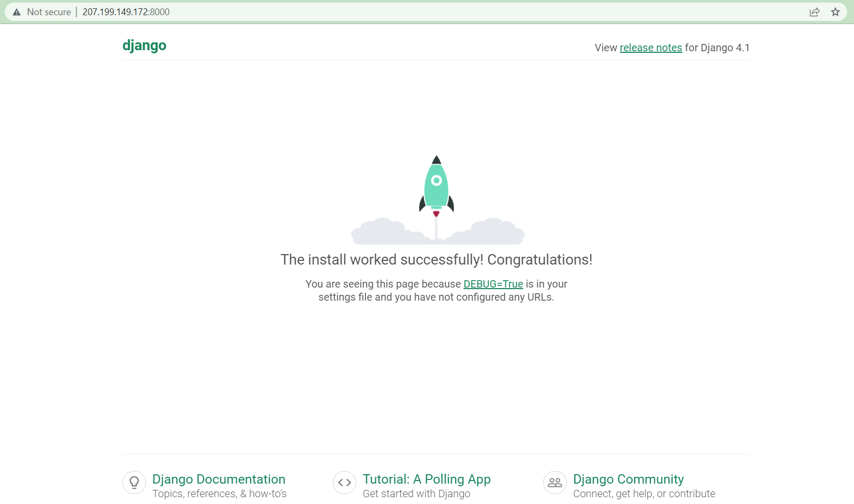Click 'Connect, get help, or contribute' subtitle
The width and height of the screenshot is (854, 504).
point(644,494)
